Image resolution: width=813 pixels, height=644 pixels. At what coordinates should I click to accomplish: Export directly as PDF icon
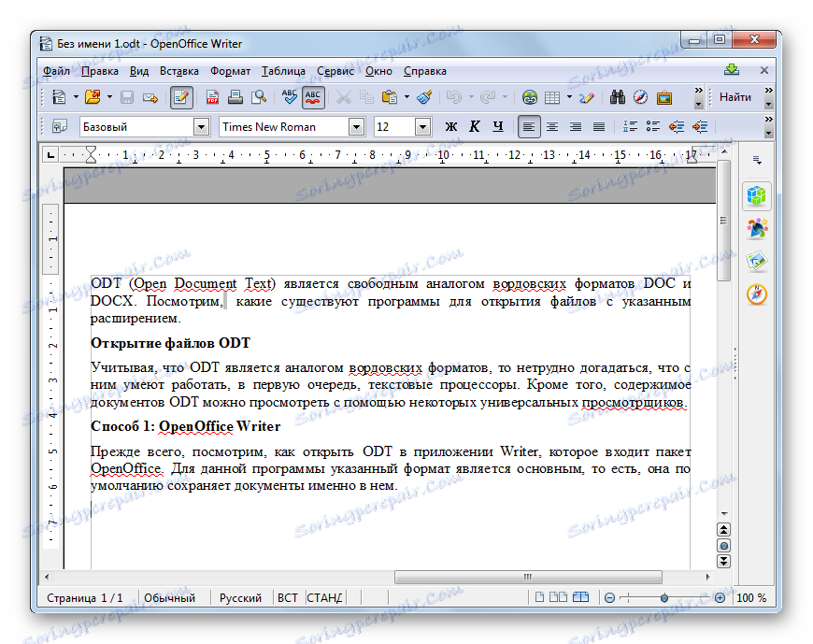click(x=212, y=97)
